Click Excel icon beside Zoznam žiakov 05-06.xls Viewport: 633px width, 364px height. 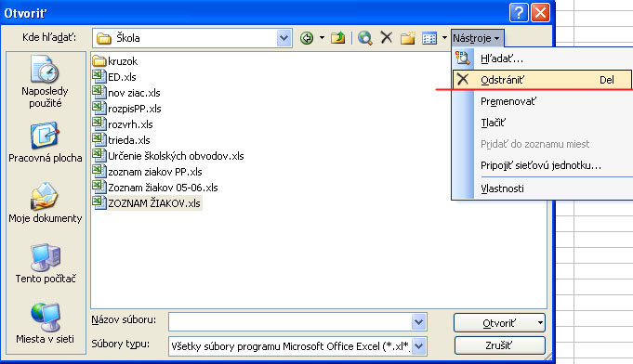click(99, 187)
